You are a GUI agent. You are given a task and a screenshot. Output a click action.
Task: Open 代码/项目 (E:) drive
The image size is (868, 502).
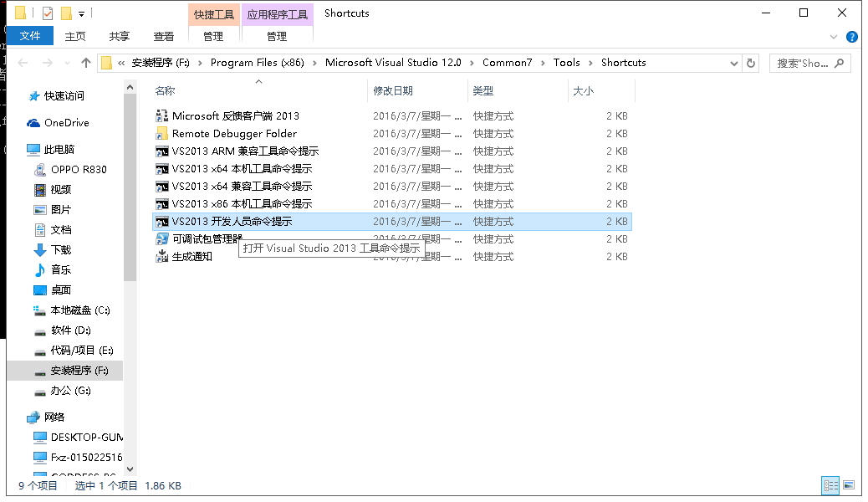pyautogui.click(x=82, y=351)
